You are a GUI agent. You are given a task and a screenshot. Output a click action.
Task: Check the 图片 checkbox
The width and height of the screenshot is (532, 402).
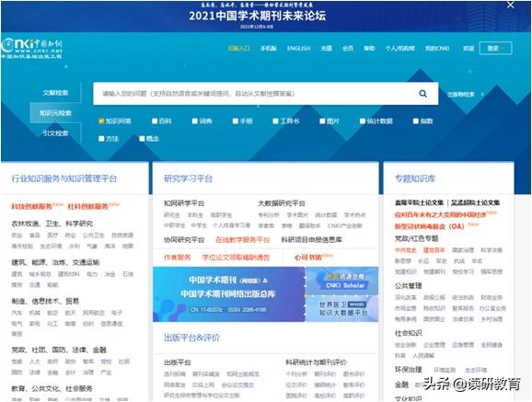pos(322,121)
